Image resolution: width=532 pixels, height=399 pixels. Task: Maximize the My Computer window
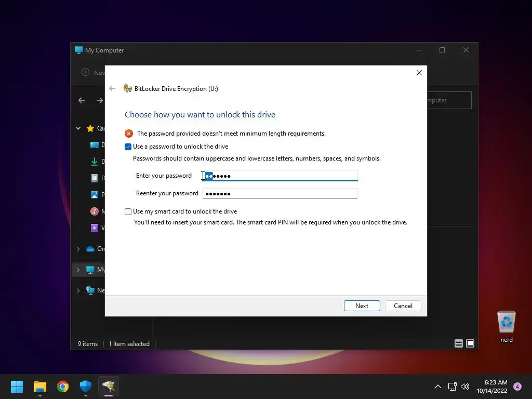[x=442, y=50]
